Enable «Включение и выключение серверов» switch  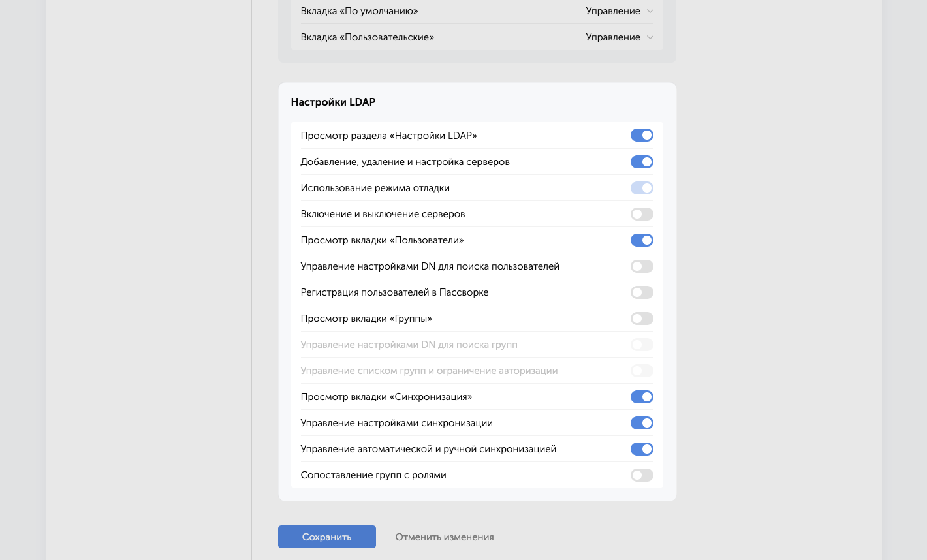642,213
